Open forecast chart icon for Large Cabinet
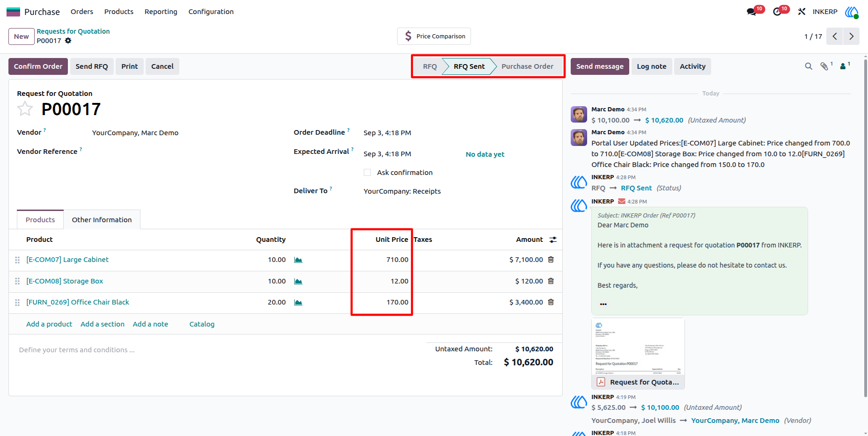Viewport: 868px width, 436px height. coord(298,260)
